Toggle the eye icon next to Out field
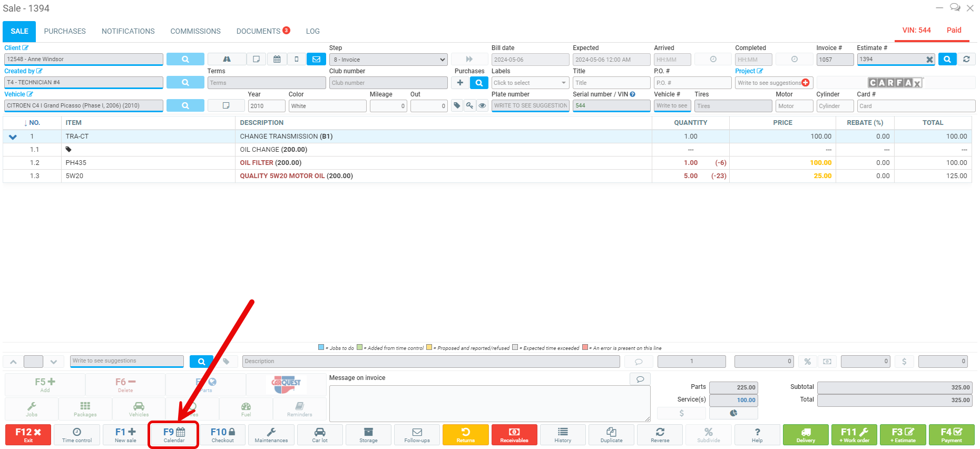Image resolution: width=980 pixels, height=449 pixels. [x=482, y=106]
